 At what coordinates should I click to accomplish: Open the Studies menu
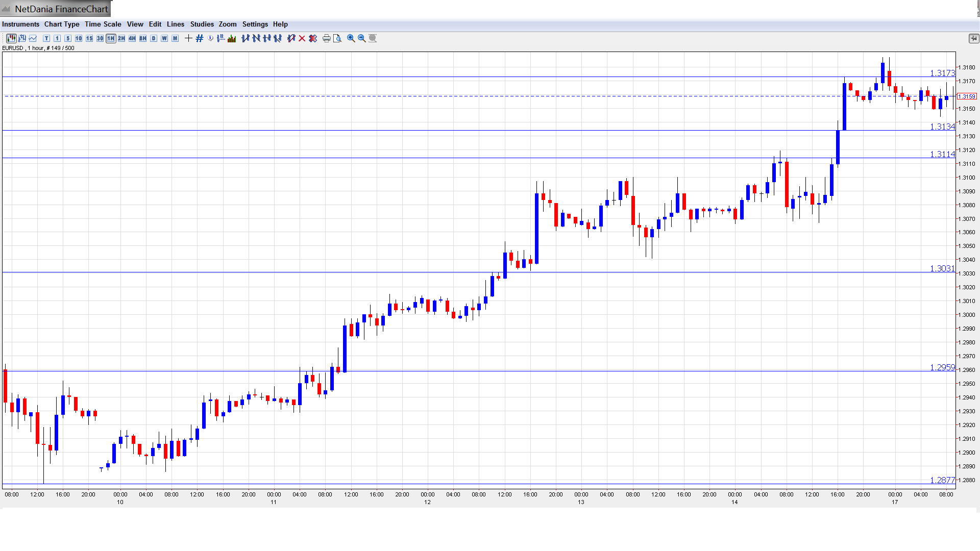202,24
